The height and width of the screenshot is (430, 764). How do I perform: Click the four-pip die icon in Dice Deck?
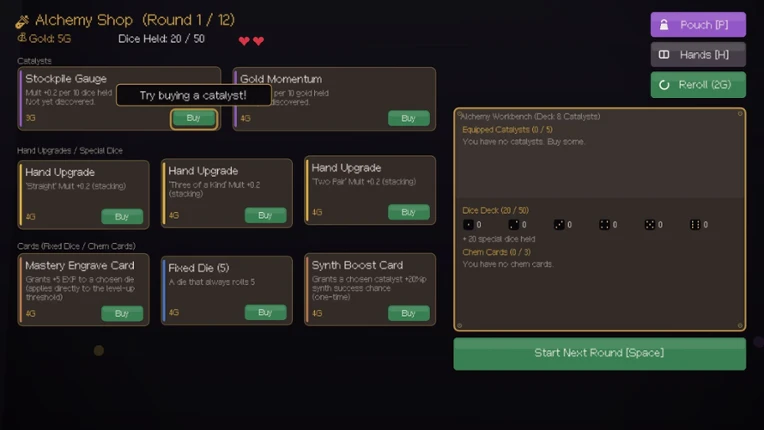click(604, 224)
